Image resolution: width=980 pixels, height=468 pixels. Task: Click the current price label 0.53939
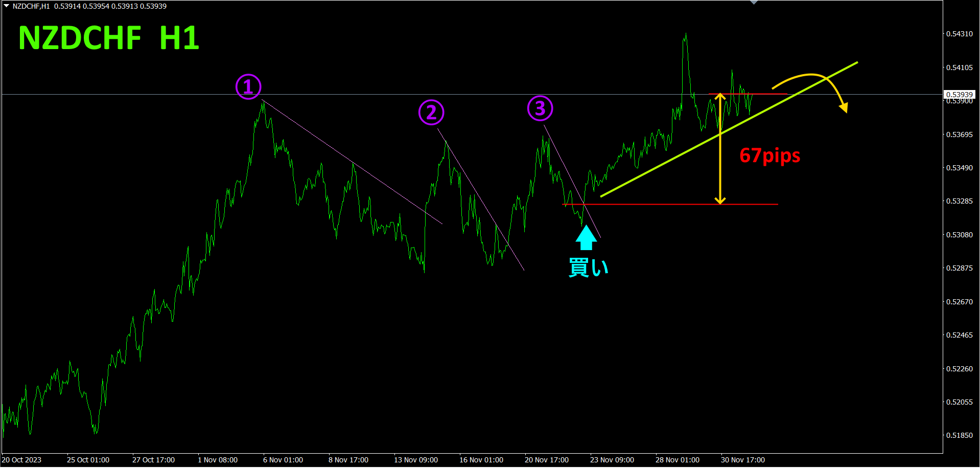959,95
